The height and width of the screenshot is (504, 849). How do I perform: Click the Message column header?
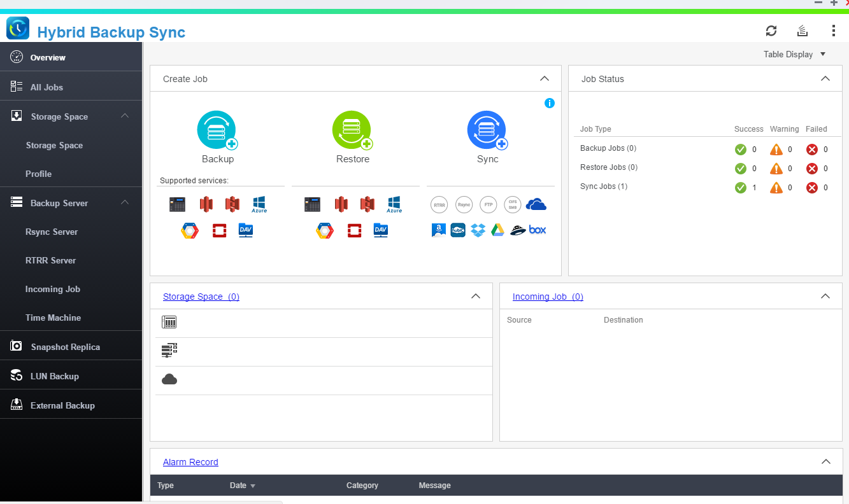(x=435, y=486)
